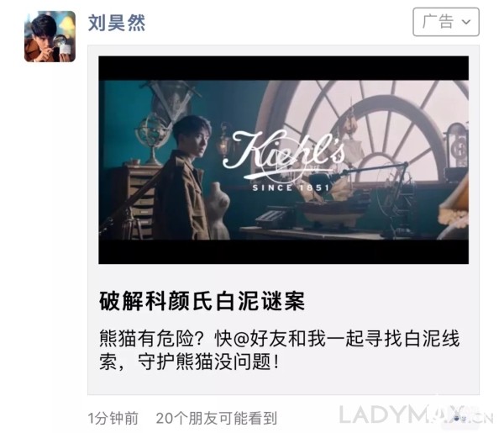Tap 20个朋友可能看到 label
This screenshot has height=433, width=504.
(x=217, y=419)
